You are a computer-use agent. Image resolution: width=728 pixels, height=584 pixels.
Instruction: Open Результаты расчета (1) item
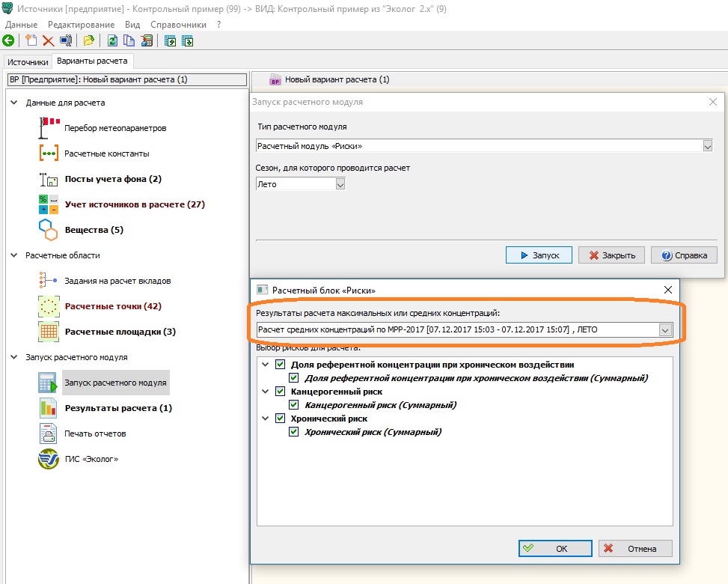[117, 408]
